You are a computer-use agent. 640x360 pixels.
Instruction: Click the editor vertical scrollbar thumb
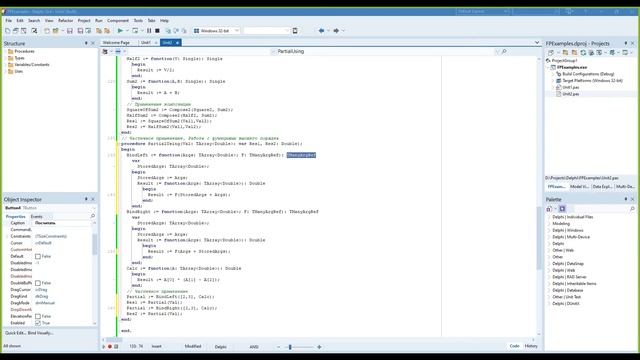click(x=539, y=238)
